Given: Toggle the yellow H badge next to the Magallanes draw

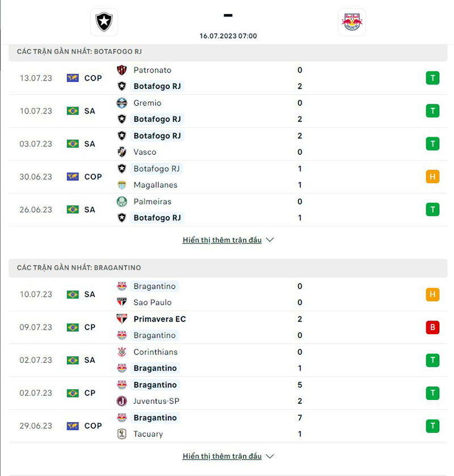Looking at the screenshot, I should coord(432,176).
